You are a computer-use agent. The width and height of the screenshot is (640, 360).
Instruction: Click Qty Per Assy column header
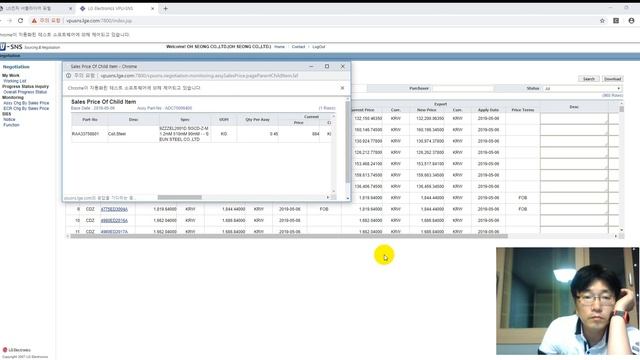pos(257,120)
